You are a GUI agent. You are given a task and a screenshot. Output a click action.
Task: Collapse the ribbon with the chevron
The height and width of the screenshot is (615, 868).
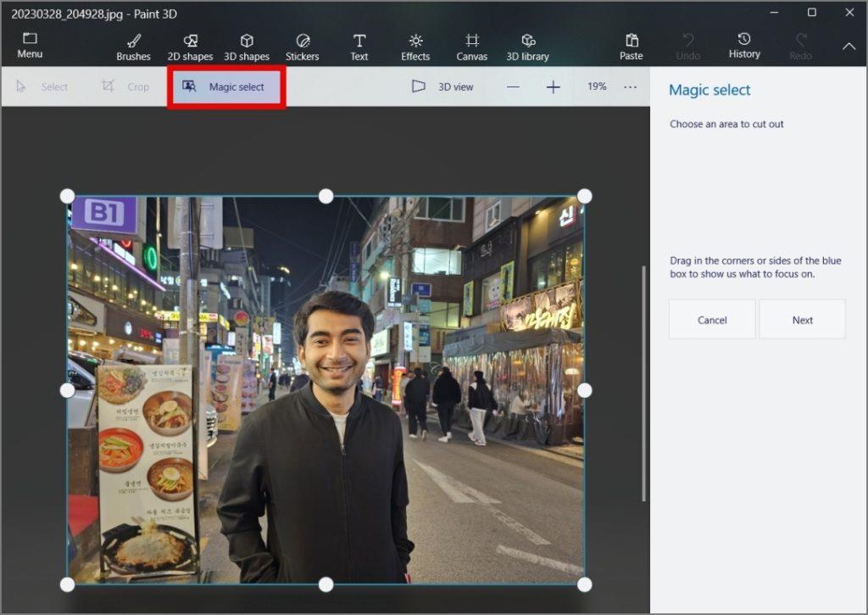849,47
